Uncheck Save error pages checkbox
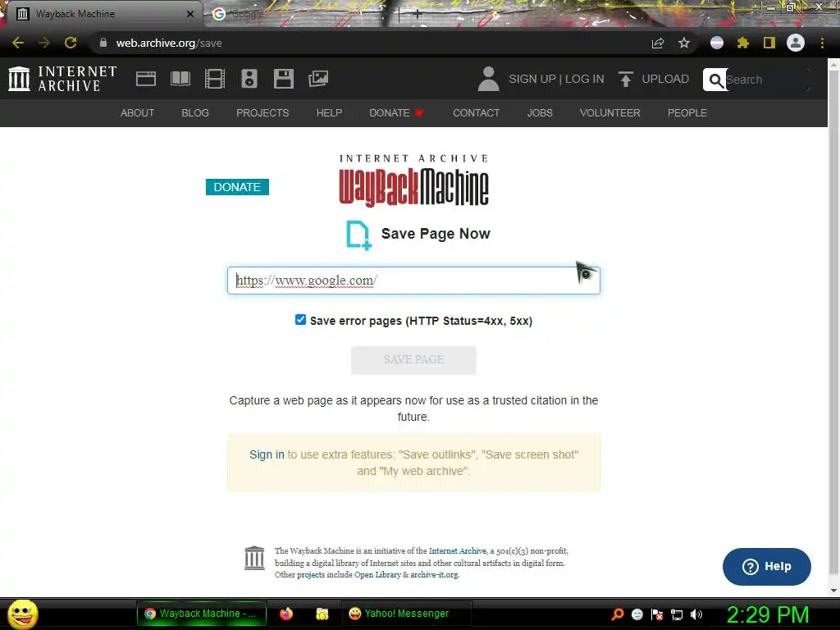840x630 pixels. [300, 320]
